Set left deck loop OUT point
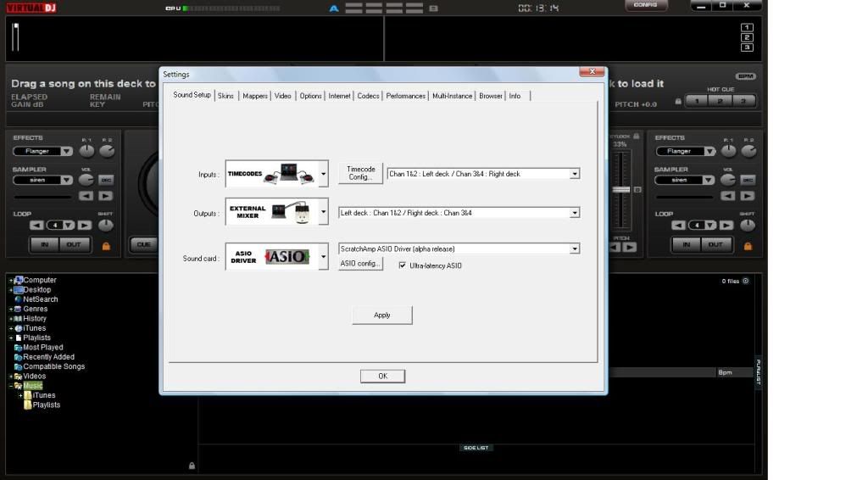This screenshot has width=868, height=480. 74,244
